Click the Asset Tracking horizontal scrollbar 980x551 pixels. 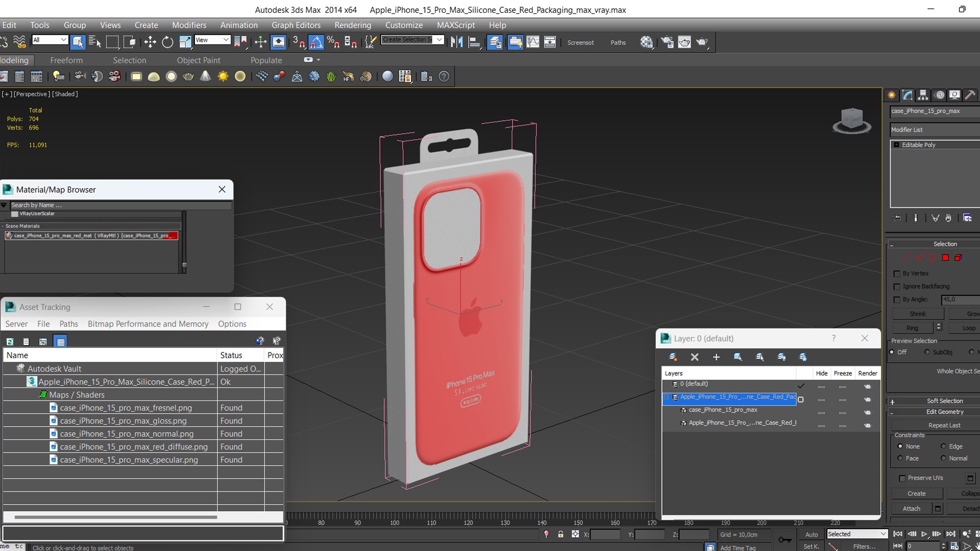click(116, 517)
